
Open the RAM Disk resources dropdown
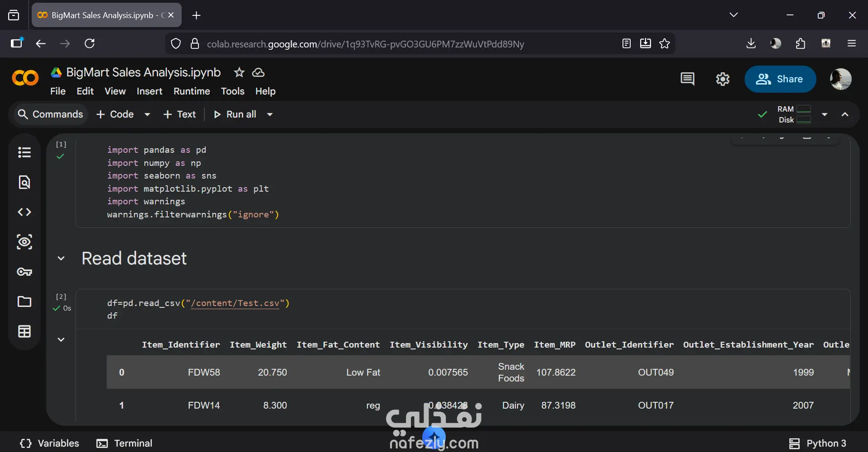(x=825, y=114)
